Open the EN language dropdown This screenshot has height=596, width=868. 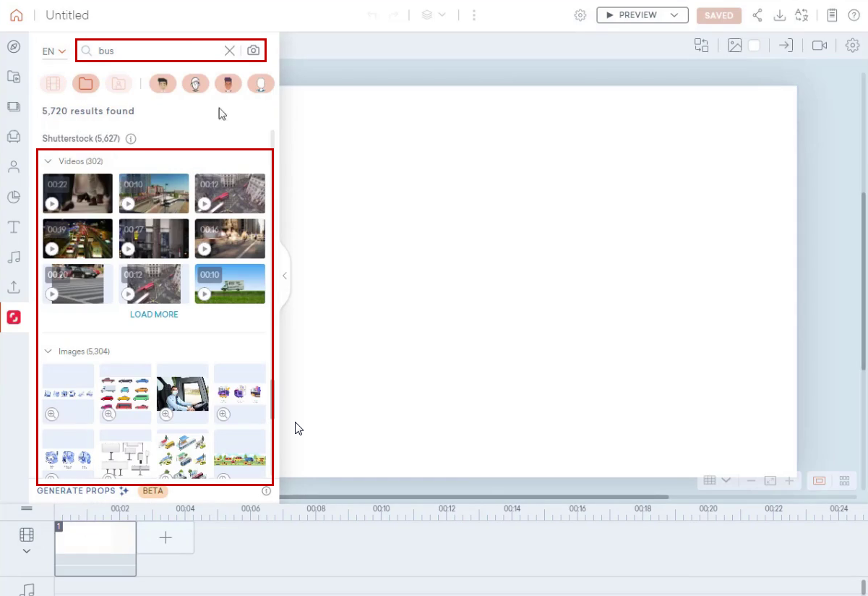tap(54, 51)
